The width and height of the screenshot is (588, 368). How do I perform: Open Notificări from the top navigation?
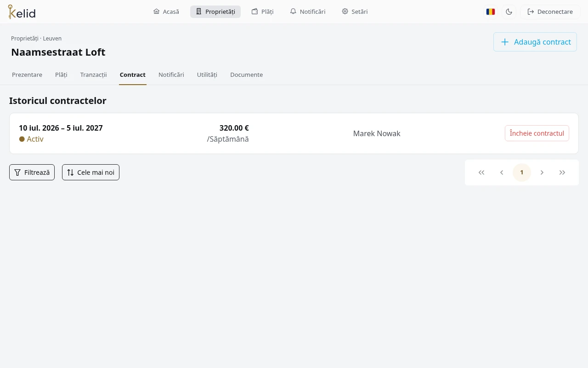point(308,11)
